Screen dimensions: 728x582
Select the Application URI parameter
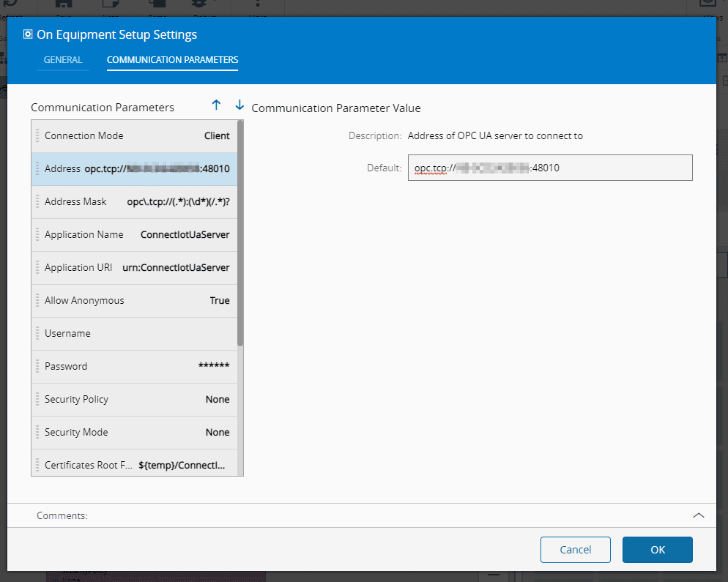coord(137,267)
